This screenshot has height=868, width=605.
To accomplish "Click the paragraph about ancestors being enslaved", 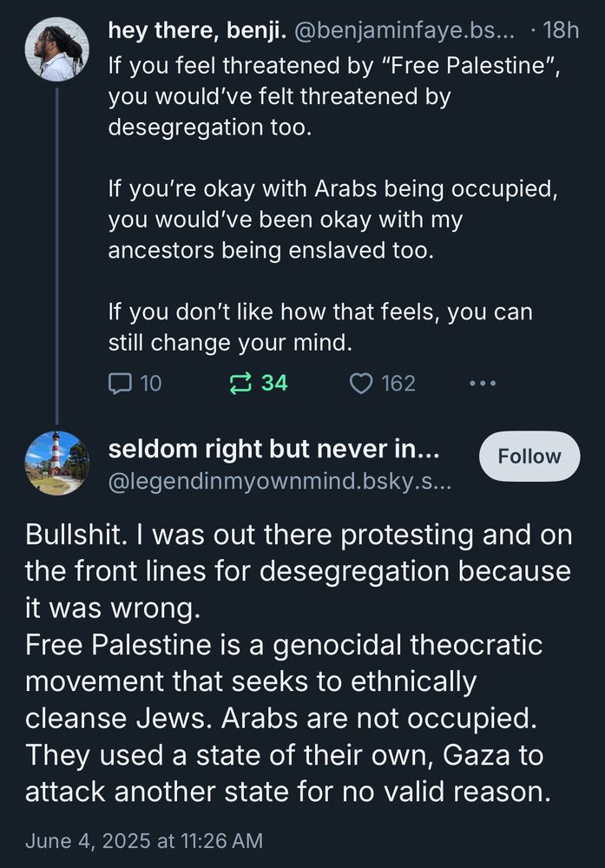I will (x=331, y=220).
